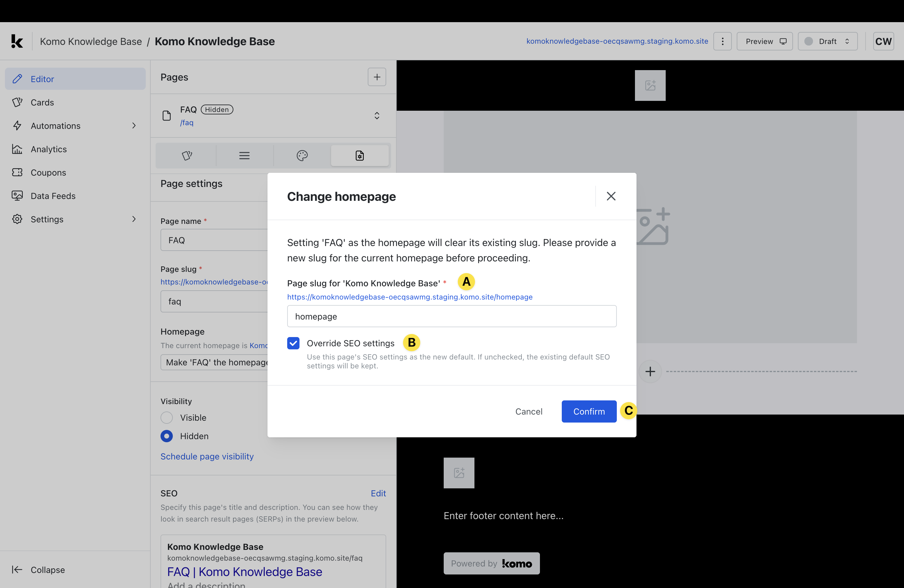Select the Hidden radio button
Image resolution: width=904 pixels, height=588 pixels.
pyautogui.click(x=166, y=436)
